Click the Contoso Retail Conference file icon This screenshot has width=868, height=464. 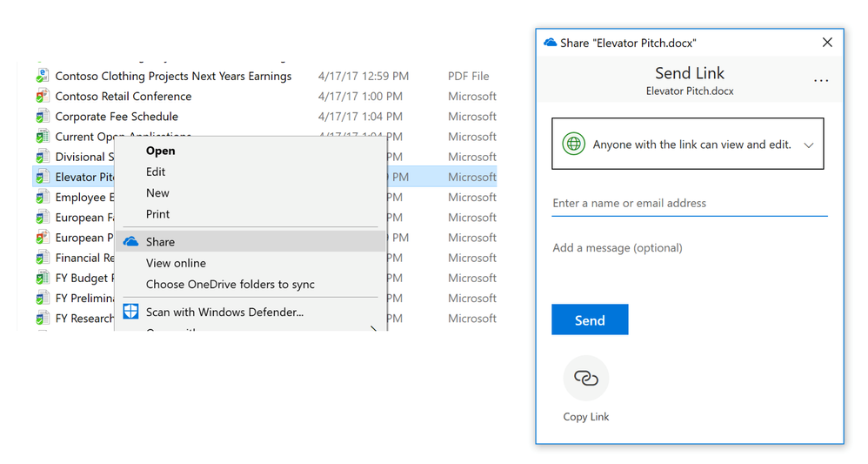(42, 97)
